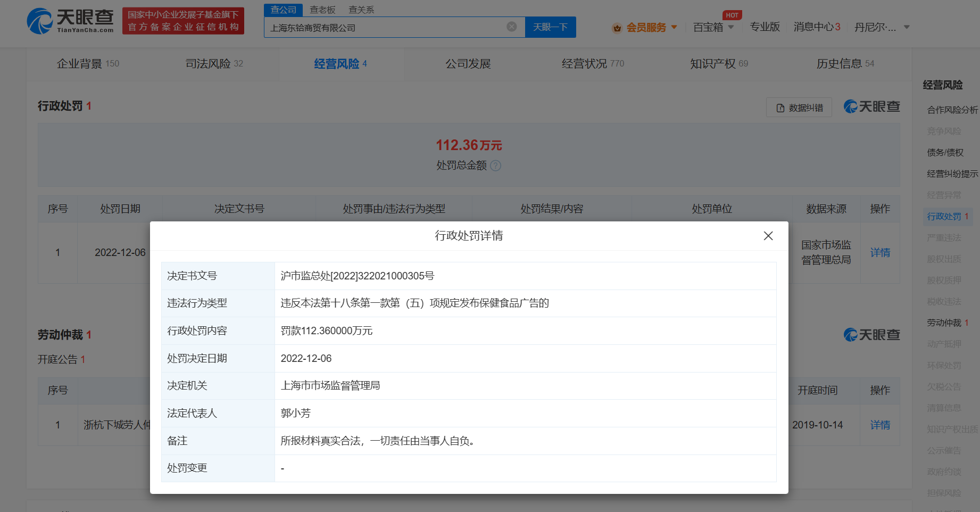Close the 行政处罚详情 dialog

tap(768, 236)
